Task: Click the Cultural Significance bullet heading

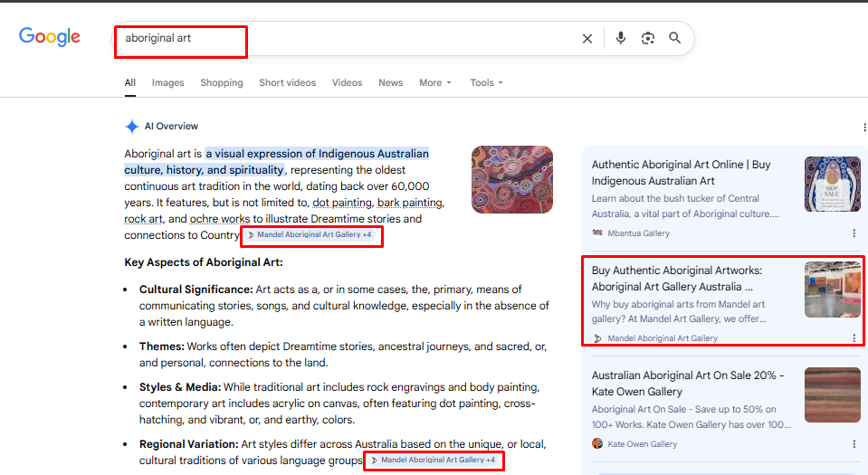Action: click(x=196, y=290)
